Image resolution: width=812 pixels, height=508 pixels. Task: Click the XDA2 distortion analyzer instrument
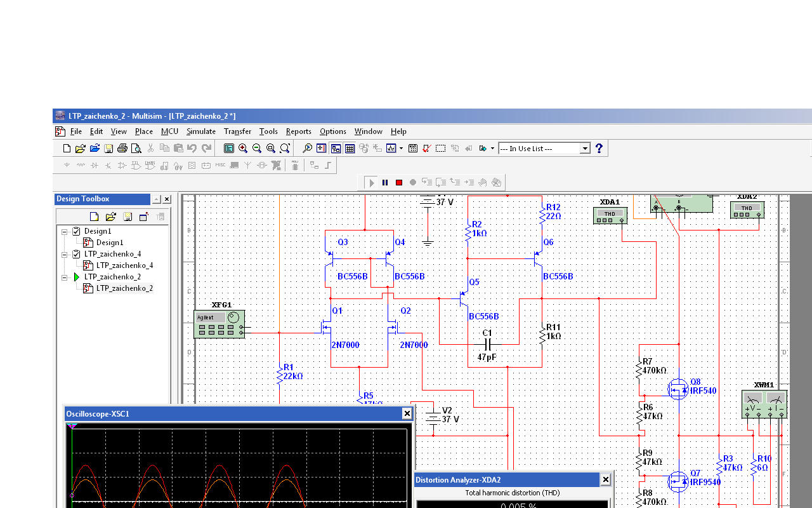pyautogui.click(x=747, y=210)
